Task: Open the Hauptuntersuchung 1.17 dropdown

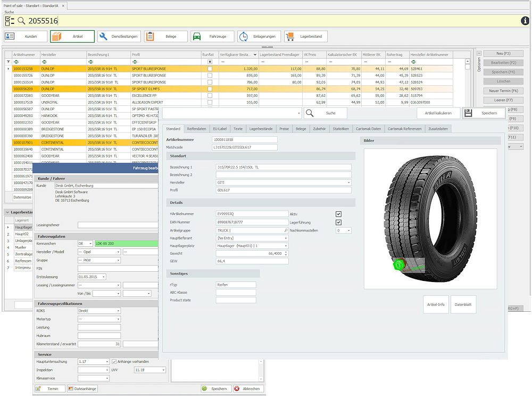Action: click(x=107, y=362)
